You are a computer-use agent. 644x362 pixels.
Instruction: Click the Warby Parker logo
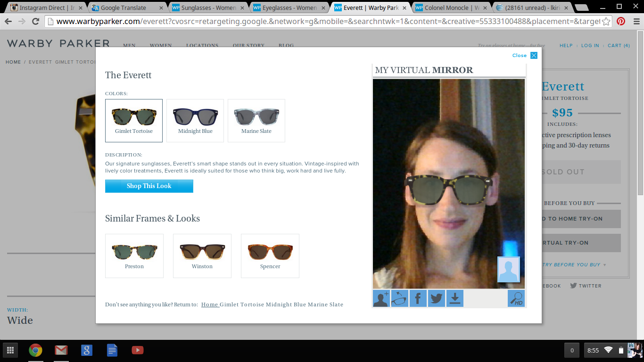click(58, 43)
